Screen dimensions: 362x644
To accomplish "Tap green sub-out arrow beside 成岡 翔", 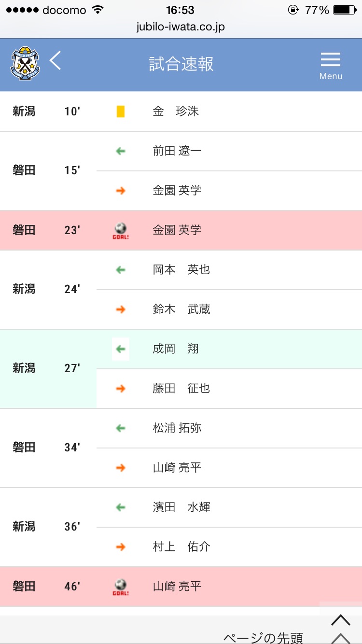I will tap(121, 349).
